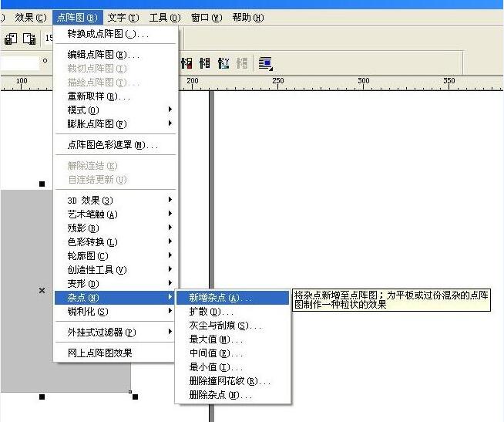
Task: Expand the 模式(O) submenu
Action: pyautogui.click(x=116, y=110)
